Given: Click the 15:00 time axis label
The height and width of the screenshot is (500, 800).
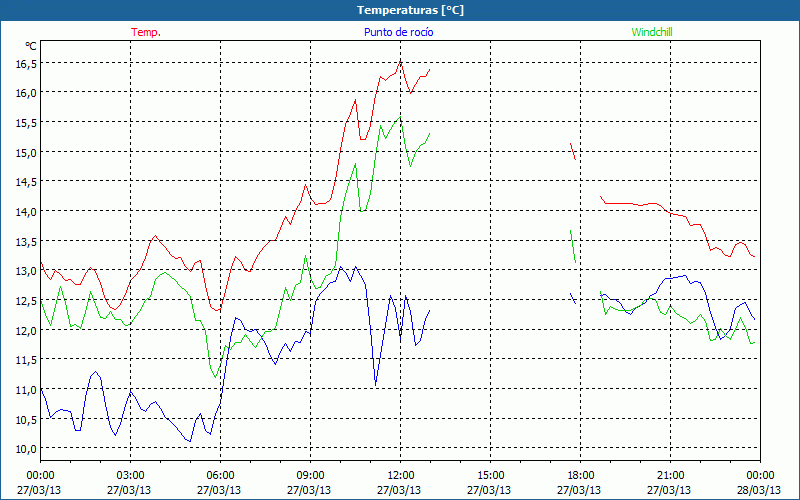Looking at the screenshot, I should [490, 476].
